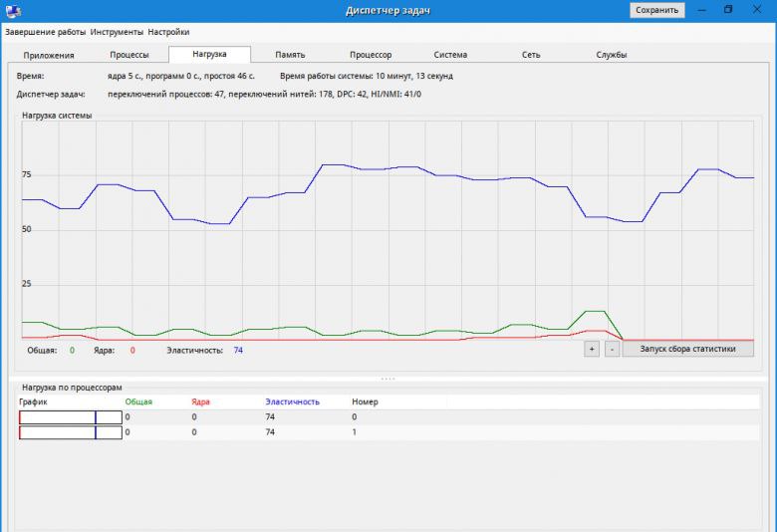Click the Task Manager app icon in title bar
This screenshot has width=777, height=532.
point(13,10)
